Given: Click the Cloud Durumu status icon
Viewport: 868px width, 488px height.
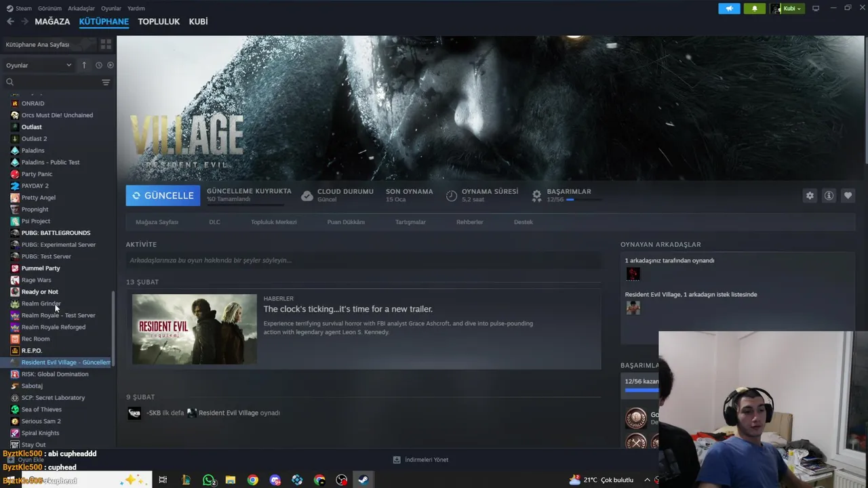Looking at the screenshot, I should pyautogui.click(x=307, y=196).
